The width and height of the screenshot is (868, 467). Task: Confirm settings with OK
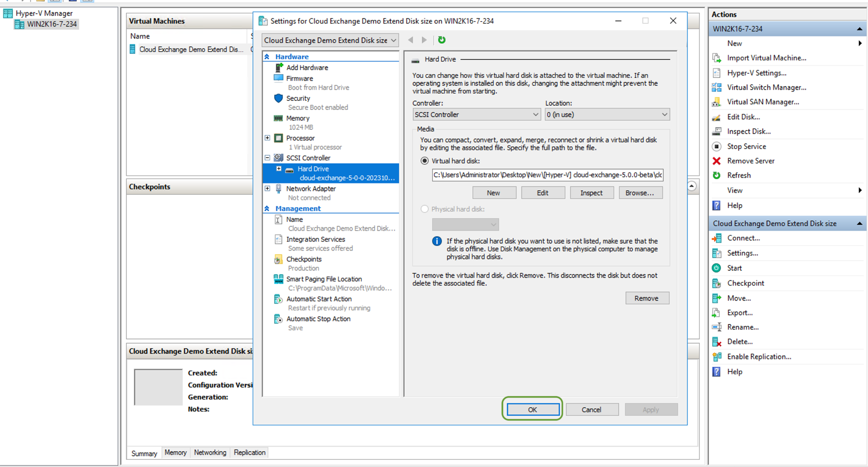533,410
